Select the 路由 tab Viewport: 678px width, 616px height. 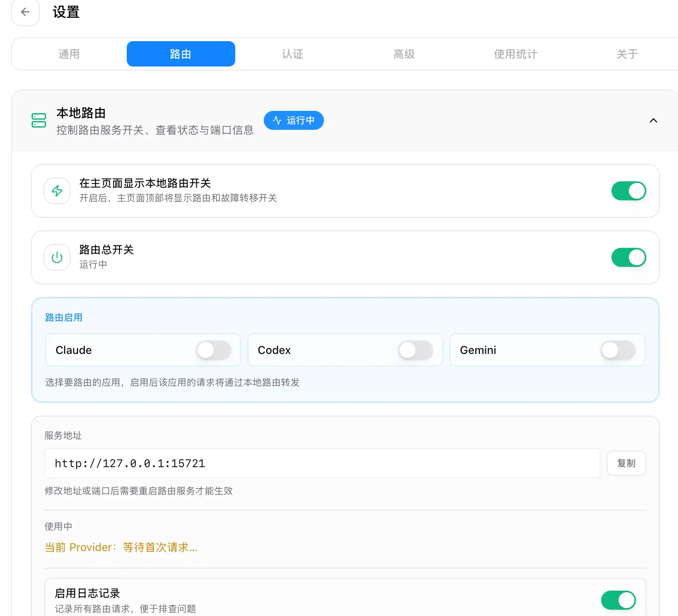(x=181, y=54)
